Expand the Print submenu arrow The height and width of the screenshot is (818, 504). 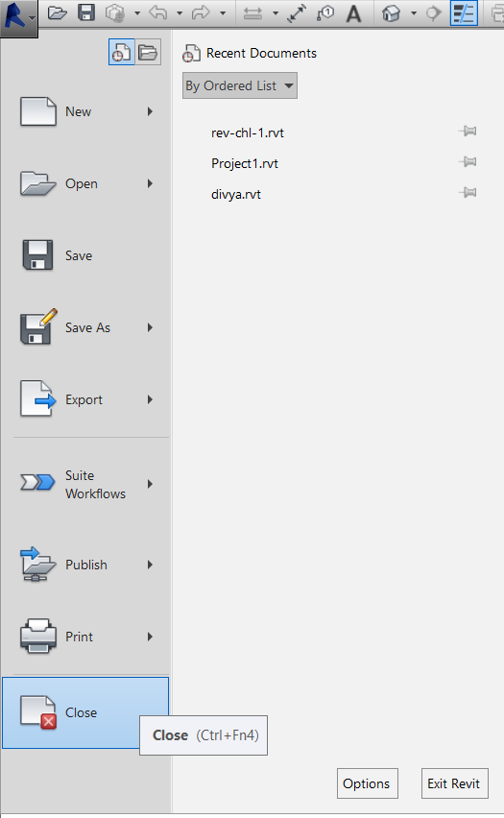click(150, 637)
